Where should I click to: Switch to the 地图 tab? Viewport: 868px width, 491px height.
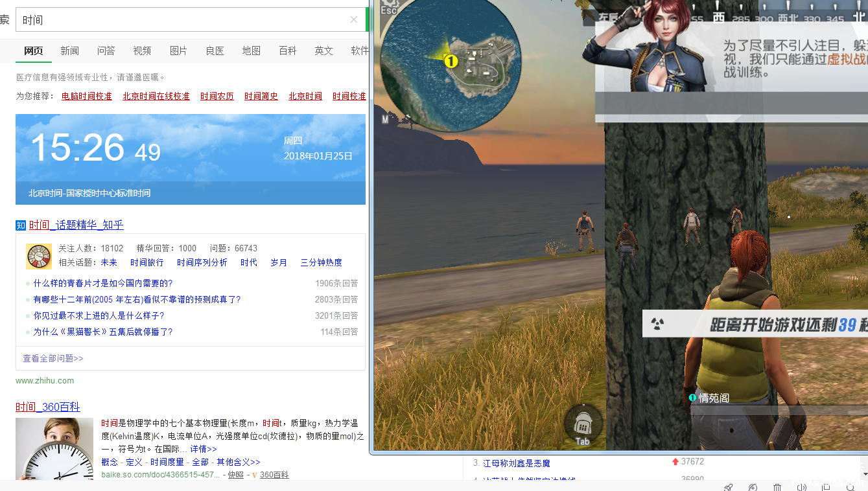(x=251, y=51)
